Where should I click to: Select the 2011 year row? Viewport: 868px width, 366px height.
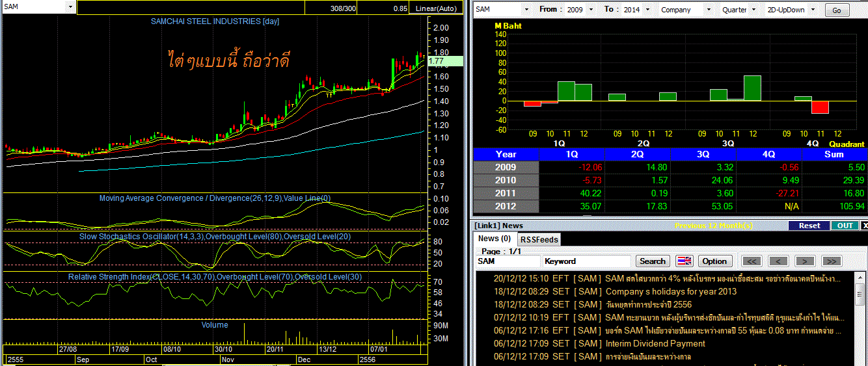coord(506,193)
